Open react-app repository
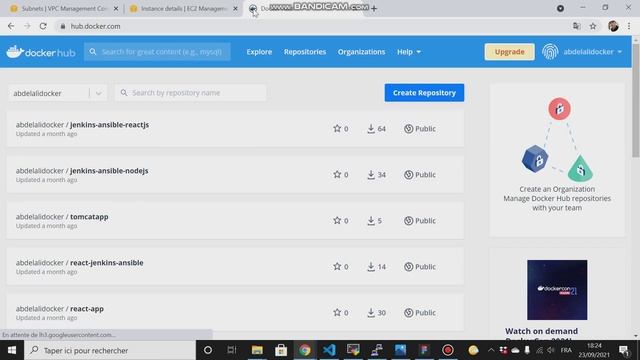Viewport: 640px width, 360px height. pos(87,309)
